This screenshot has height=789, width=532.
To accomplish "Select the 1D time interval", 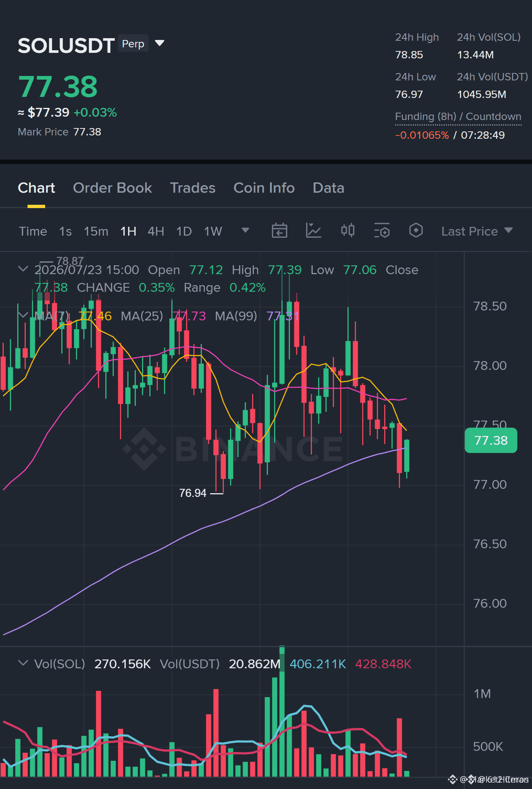I will (184, 231).
